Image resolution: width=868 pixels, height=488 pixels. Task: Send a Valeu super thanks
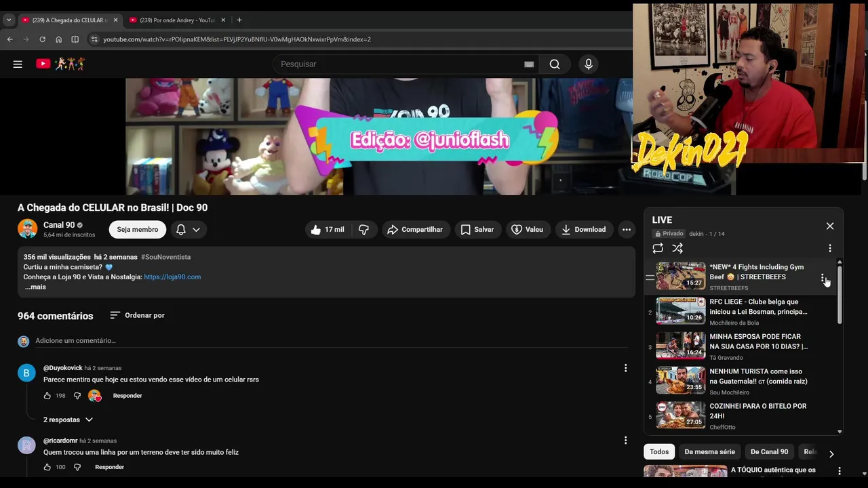point(528,230)
